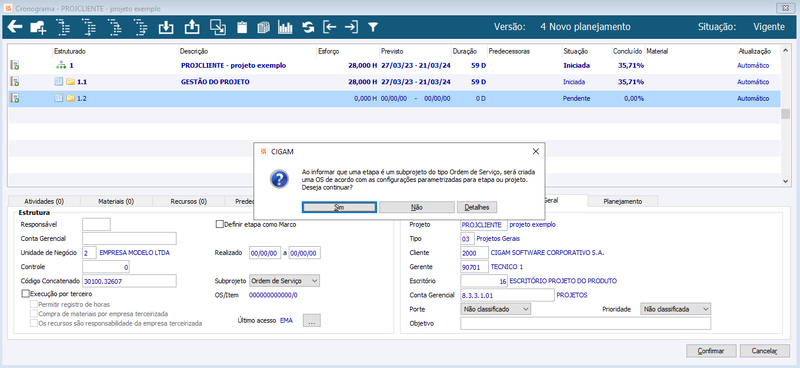The width and height of the screenshot is (800, 368).
Task: Click the Controle input field
Action: (x=106, y=267)
